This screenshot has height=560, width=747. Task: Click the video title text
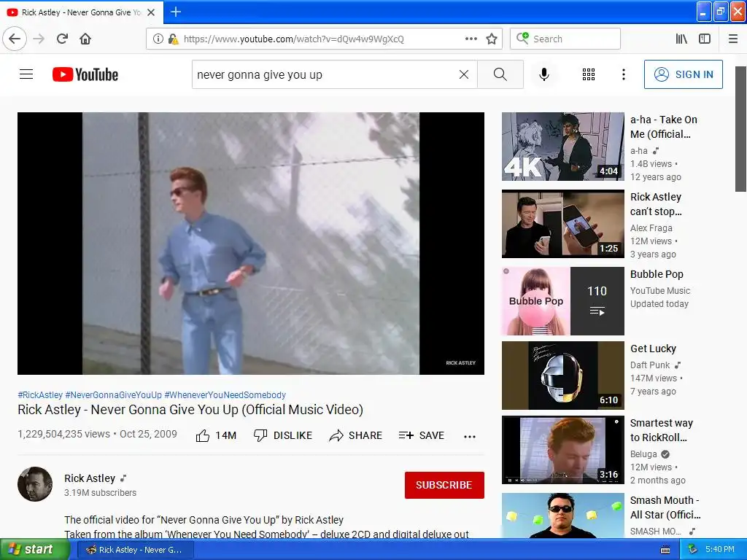coord(190,410)
